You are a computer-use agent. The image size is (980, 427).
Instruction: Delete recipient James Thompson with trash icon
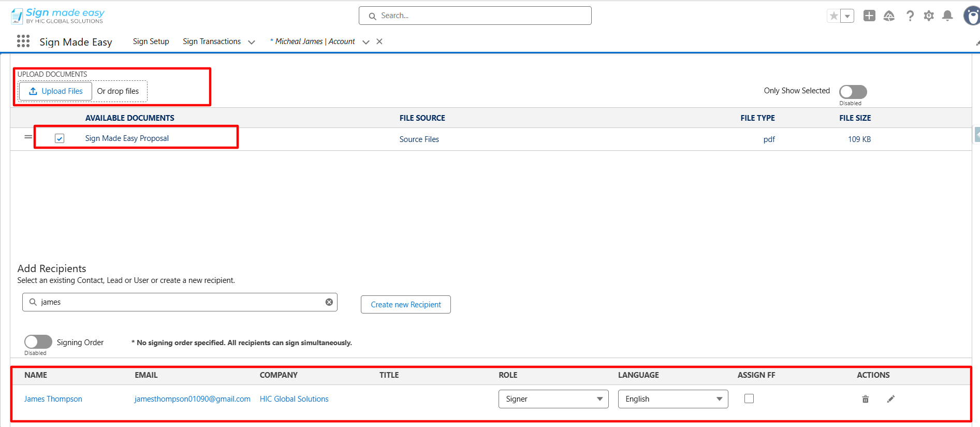point(865,399)
